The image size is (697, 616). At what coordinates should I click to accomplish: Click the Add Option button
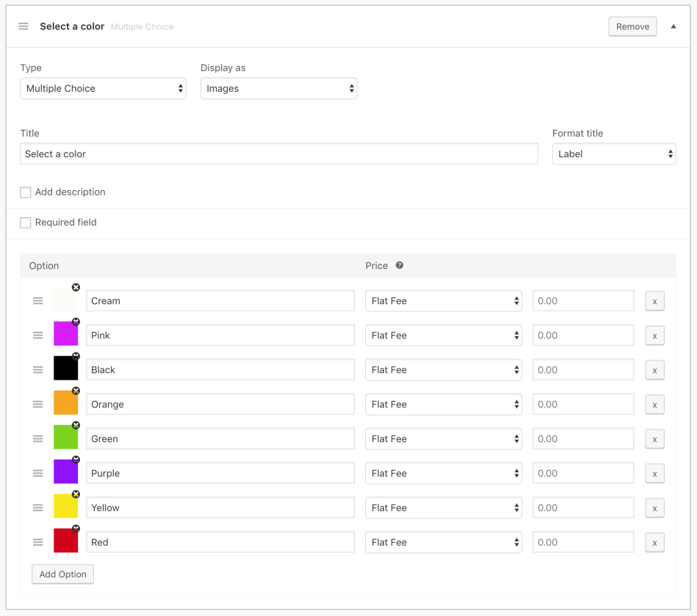point(62,574)
